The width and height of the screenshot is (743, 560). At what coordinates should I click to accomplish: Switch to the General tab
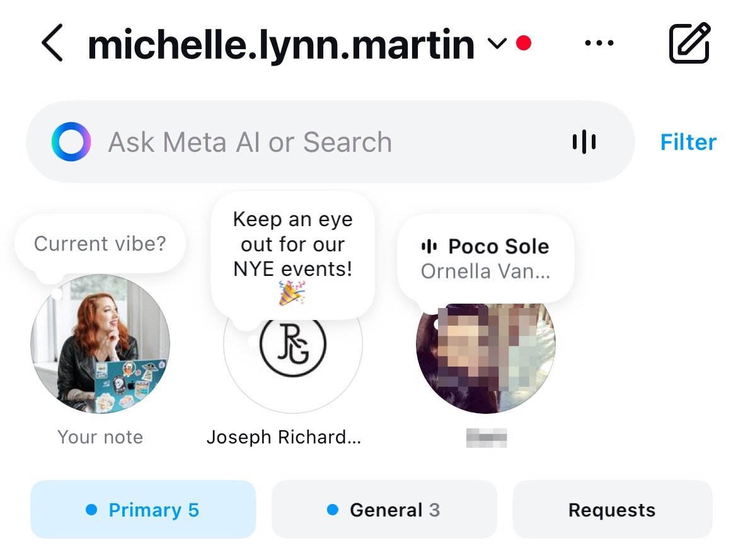(x=384, y=509)
